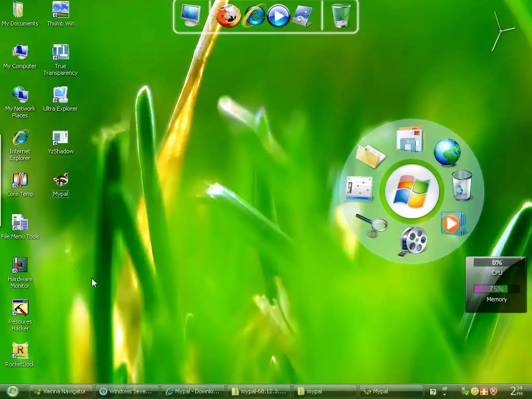Launch Ultra Explorer shortcut

[x=60, y=99]
